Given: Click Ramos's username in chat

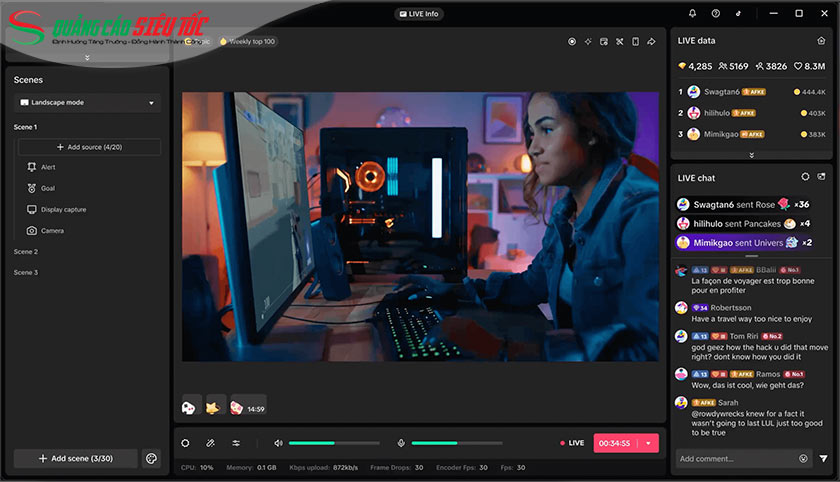Looking at the screenshot, I should pos(768,374).
